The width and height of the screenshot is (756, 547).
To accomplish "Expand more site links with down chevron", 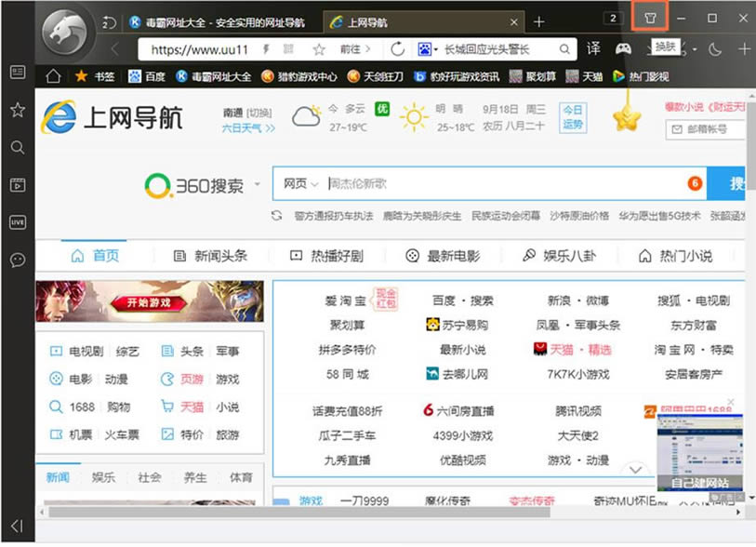I will (x=636, y=470).
